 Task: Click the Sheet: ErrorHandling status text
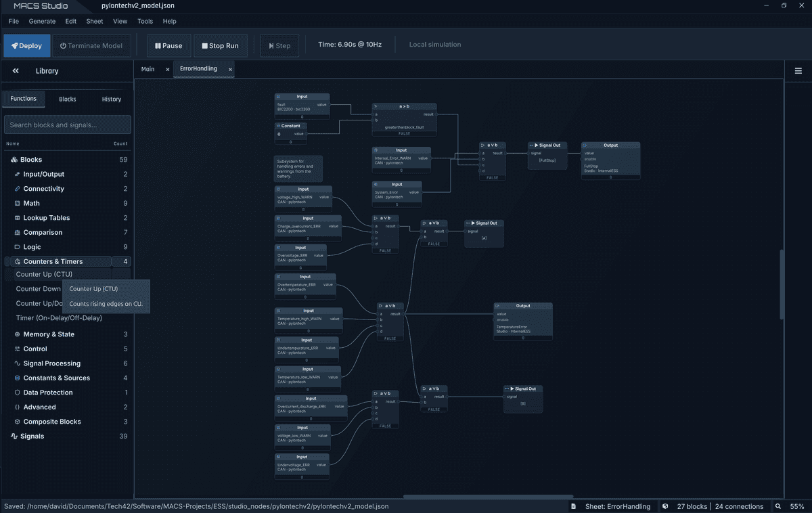[x=616, y=506]
